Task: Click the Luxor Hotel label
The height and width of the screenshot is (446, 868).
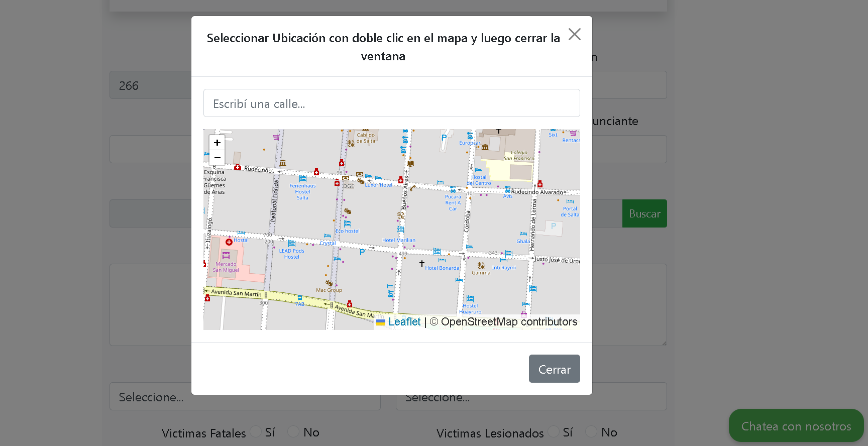Action: (379, 185)
